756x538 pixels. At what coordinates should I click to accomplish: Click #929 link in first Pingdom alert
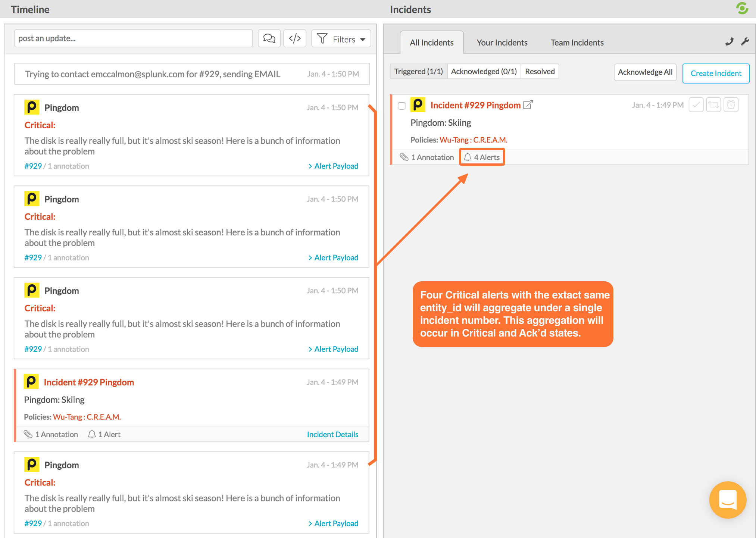click(x=33, y=166)
